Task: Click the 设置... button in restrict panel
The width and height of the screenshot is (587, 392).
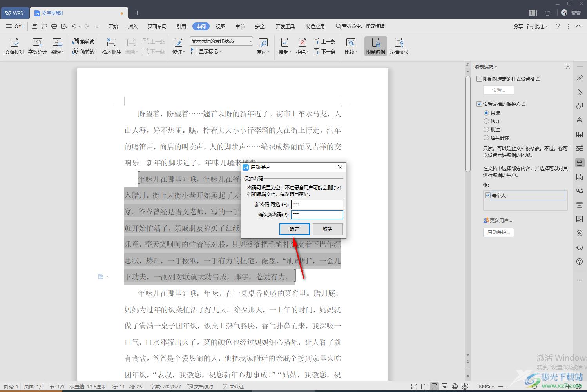Action: [x=498, y=90]
